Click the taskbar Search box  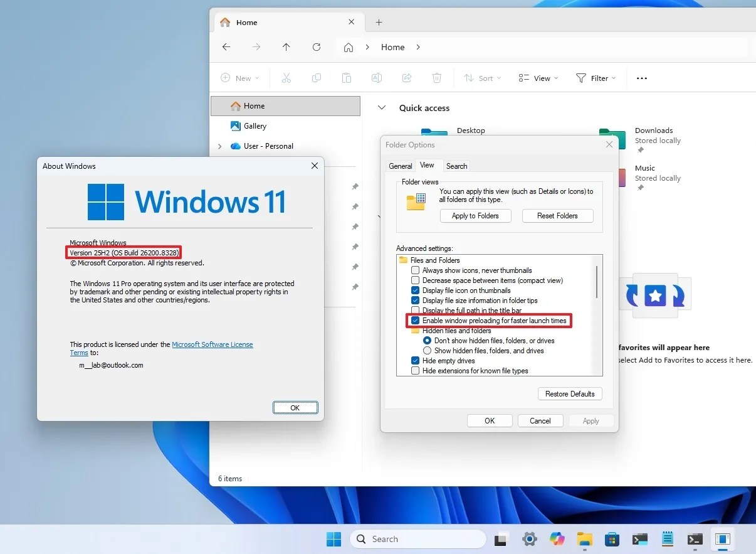[x=417, y=539]
